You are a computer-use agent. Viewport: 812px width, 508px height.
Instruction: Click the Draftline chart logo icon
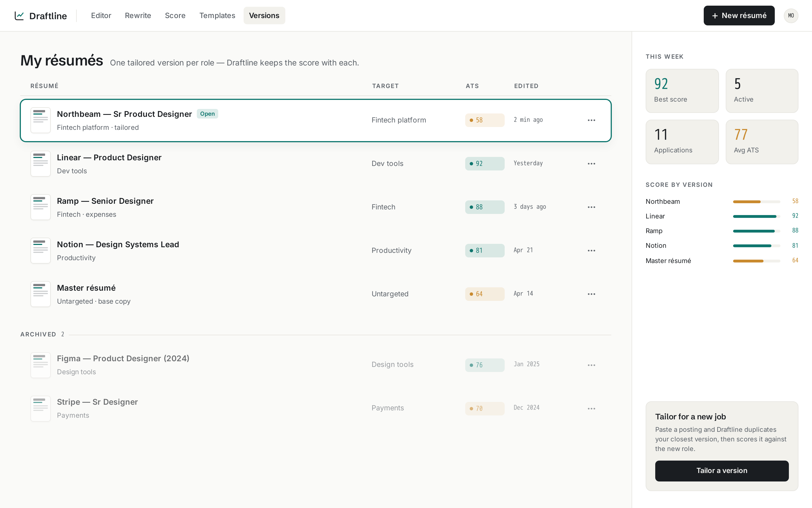point(19,16)
